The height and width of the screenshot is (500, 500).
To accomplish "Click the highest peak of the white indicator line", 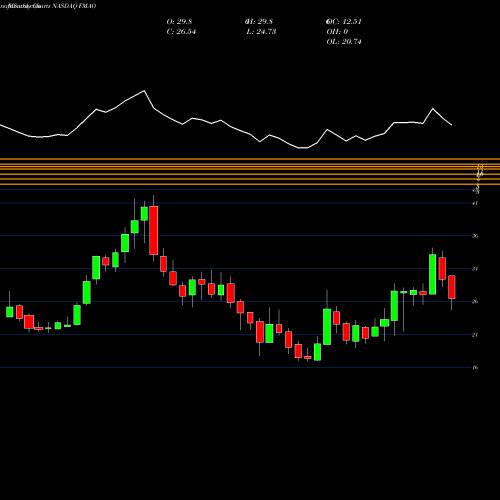I will (144, 91).
